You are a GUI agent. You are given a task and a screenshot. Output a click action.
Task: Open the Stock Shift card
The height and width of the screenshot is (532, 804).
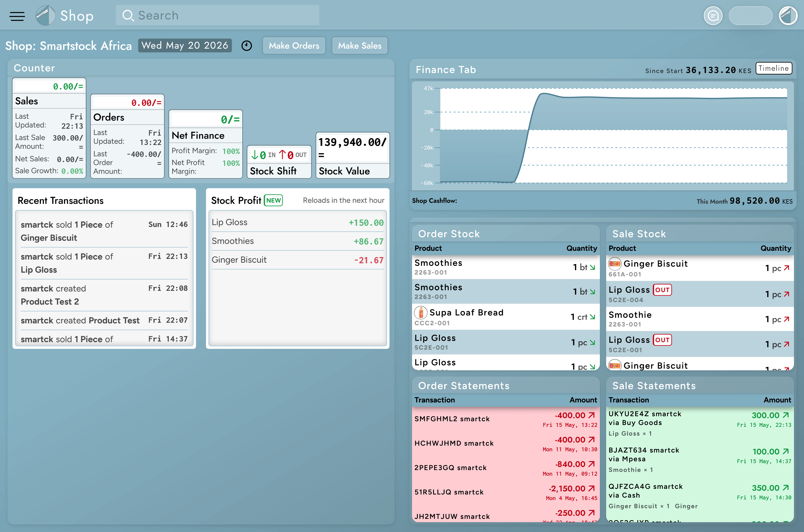coord(279,162)
